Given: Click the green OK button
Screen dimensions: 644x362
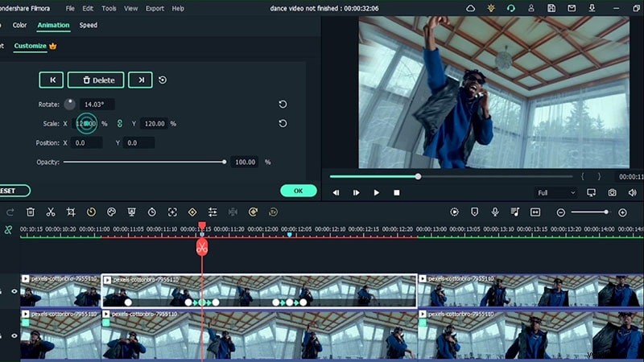Looking at the screenshot, I should [x=298, y=191].
